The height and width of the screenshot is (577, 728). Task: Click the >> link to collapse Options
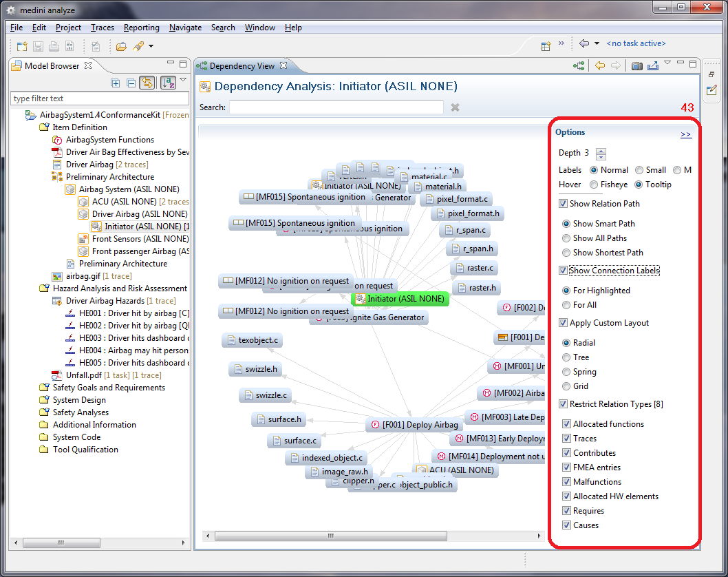[x=685, y=134]
